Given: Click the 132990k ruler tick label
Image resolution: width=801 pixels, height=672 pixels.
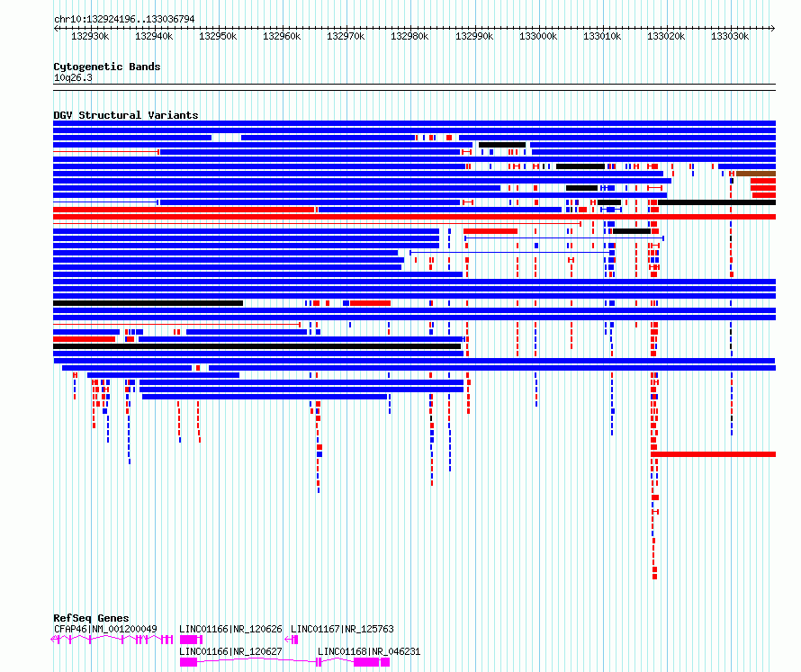Looking at the screenshot, I should coord(474,36).
